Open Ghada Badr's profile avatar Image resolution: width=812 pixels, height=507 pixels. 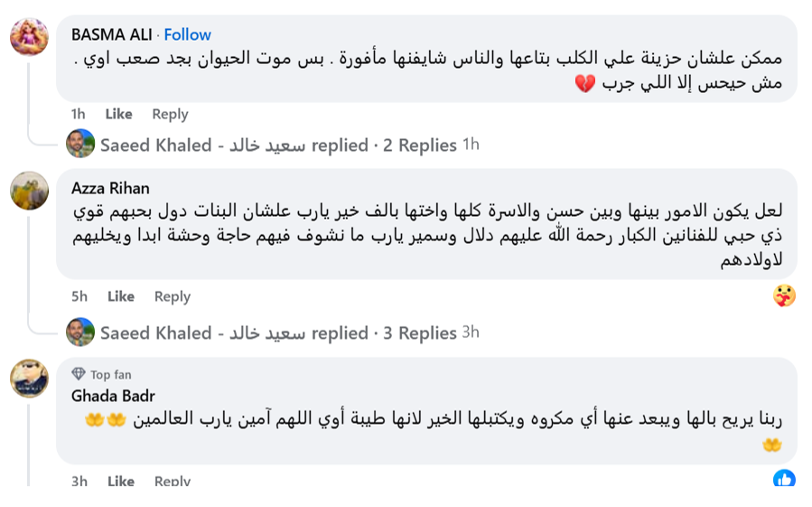coord(30,378)
